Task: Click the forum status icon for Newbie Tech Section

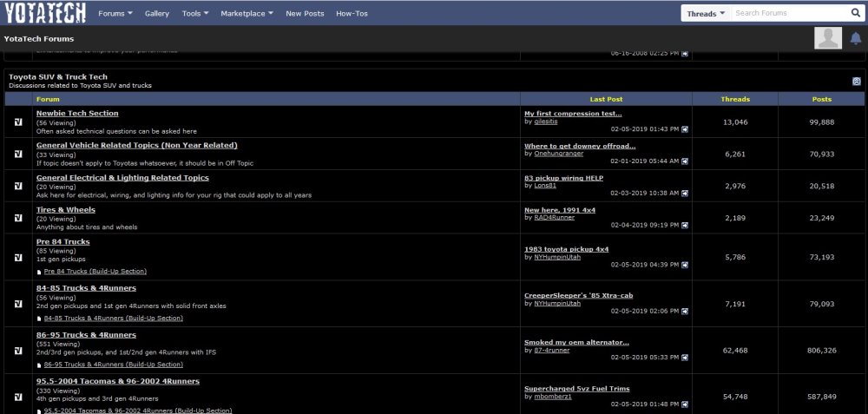Action: (x=18, y=122)
